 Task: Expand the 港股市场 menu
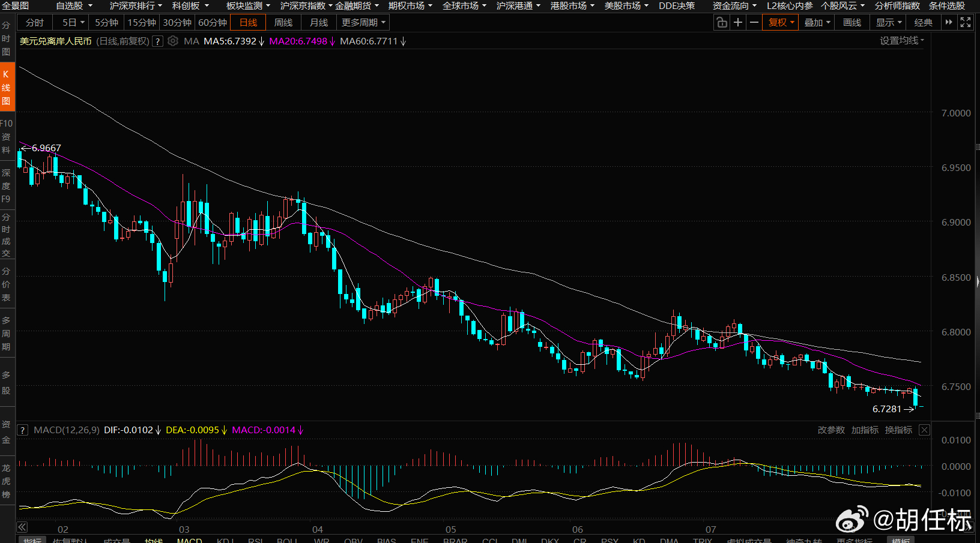[x=572, y=6]
